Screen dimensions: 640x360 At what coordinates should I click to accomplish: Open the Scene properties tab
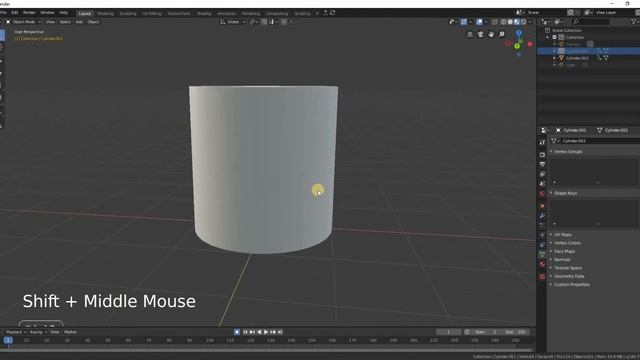542,184
